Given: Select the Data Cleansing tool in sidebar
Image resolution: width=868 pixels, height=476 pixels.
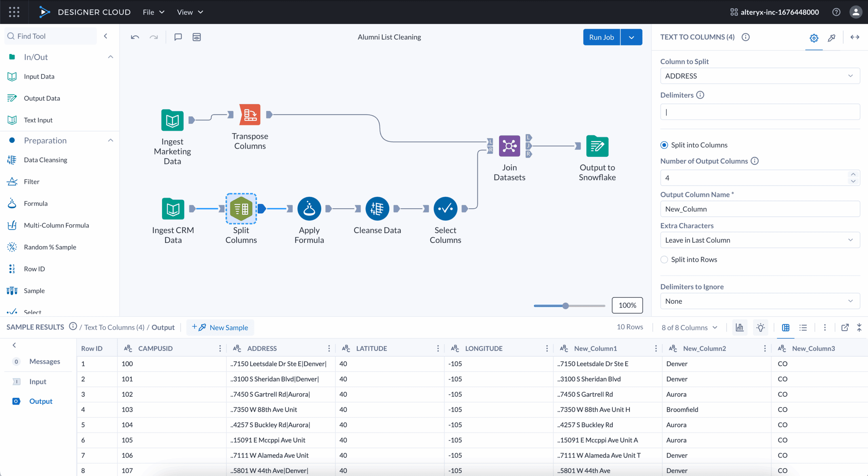Looking at the screenshot, I should 46,159.
